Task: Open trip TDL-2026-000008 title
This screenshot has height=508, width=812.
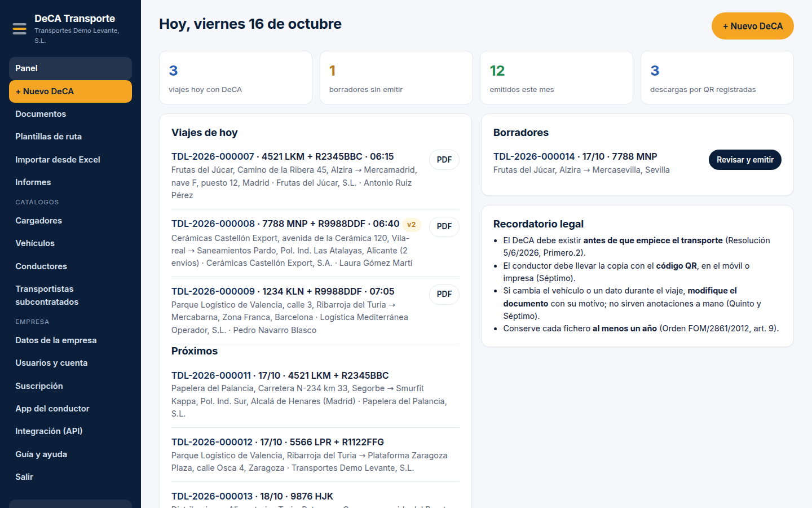Action: pyautogui.click(x=285, y=224)
